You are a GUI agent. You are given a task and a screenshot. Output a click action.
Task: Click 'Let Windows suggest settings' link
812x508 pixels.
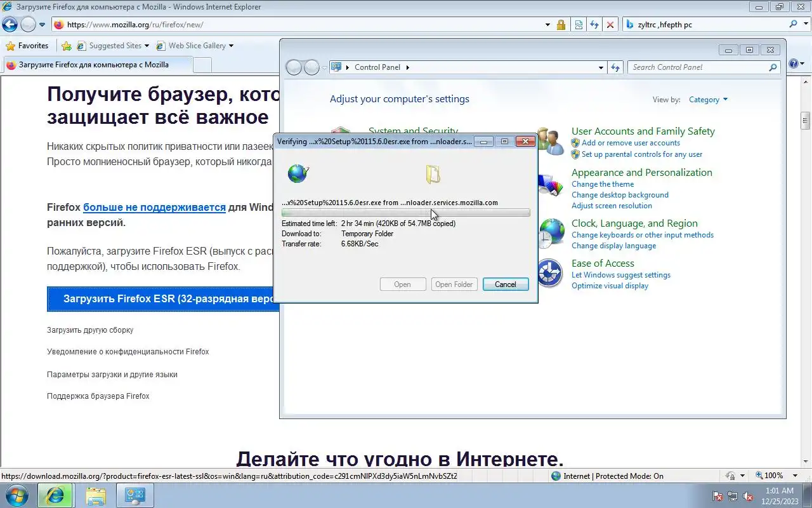point(620,275)
